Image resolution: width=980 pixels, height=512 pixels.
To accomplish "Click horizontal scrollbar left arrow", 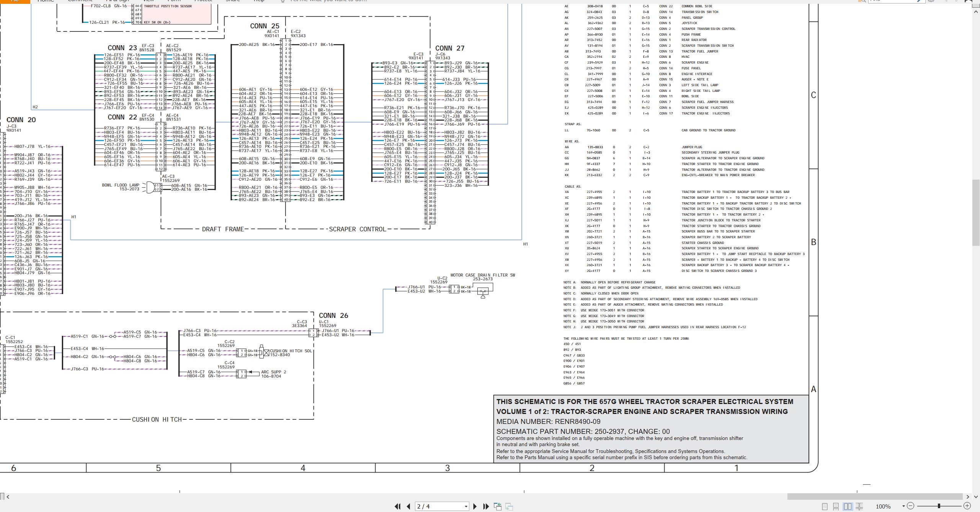I will pos(8,497).
